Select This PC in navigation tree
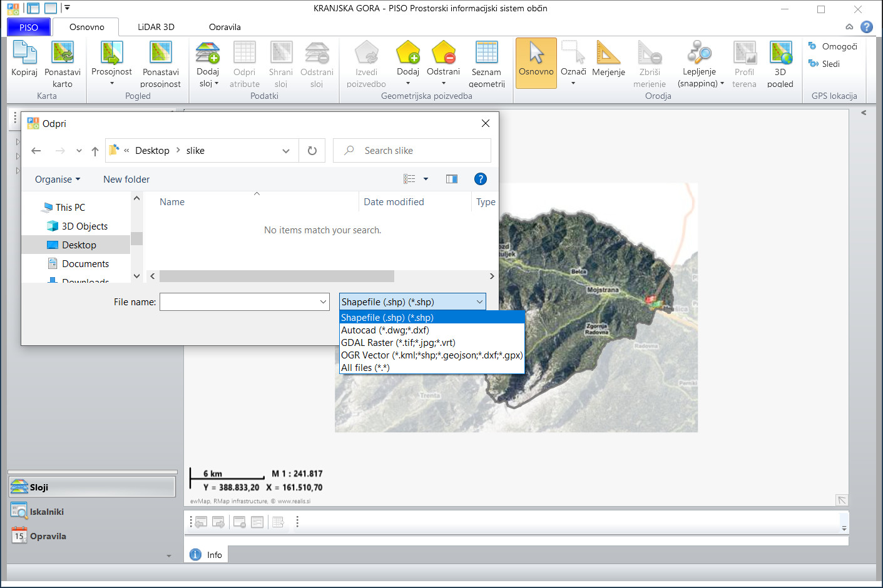 click(x=70, y=207)
